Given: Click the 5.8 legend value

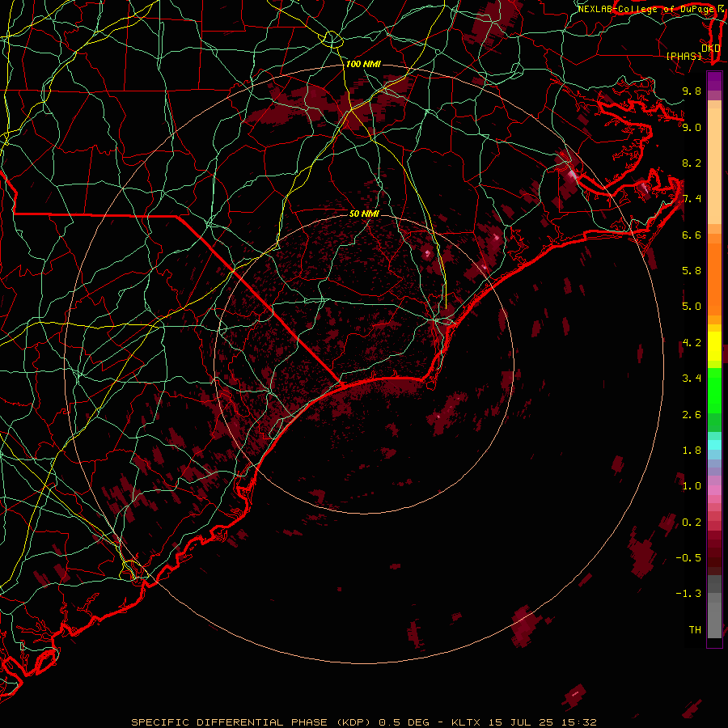Looking at the screenshot, I should pos(692,271).
